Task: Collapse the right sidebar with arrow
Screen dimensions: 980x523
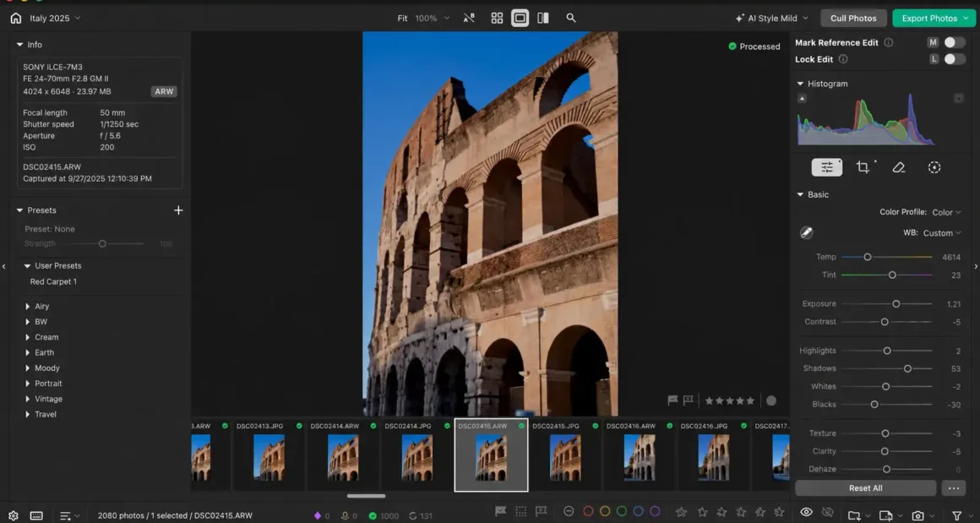Action: click(x=976, y=266)
